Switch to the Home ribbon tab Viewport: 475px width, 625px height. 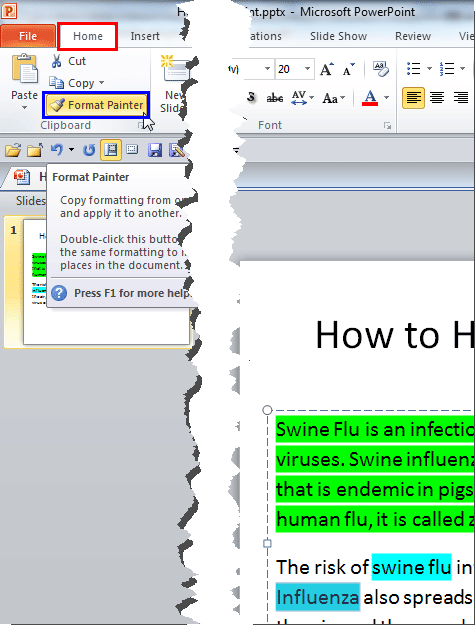tap(88, 36)
